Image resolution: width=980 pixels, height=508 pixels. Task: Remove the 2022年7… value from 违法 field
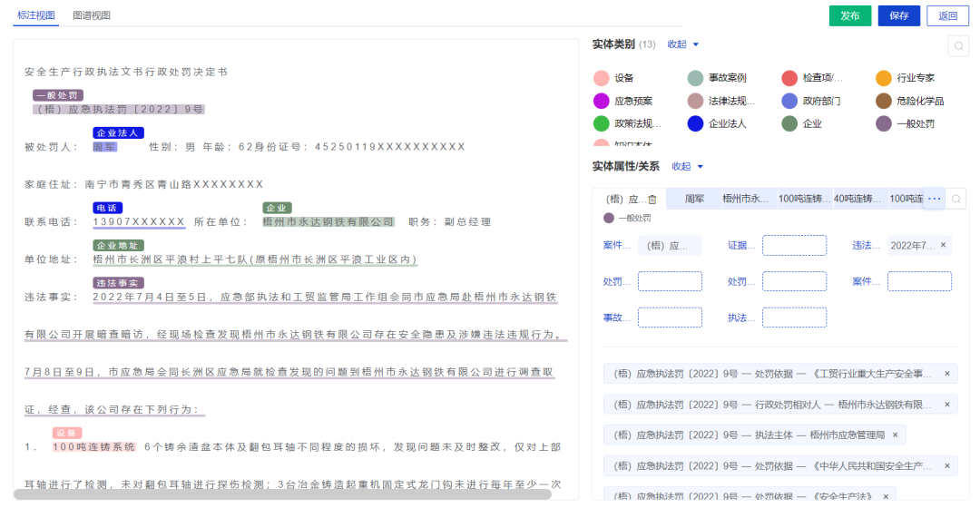[943, 245]
